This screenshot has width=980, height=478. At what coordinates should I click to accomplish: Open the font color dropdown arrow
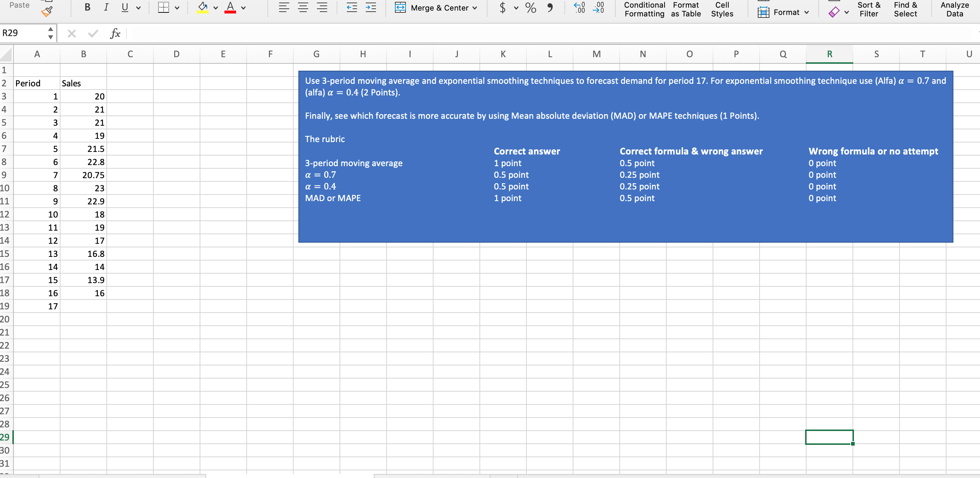pyautogui.click(x=243, y=8)
